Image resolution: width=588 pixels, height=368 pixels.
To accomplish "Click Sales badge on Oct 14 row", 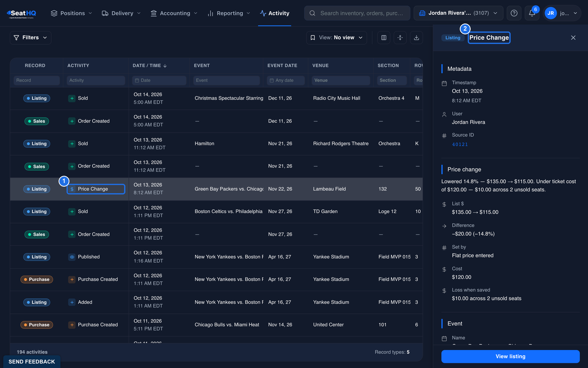I will pyautogui.click(x=36, y=121).
